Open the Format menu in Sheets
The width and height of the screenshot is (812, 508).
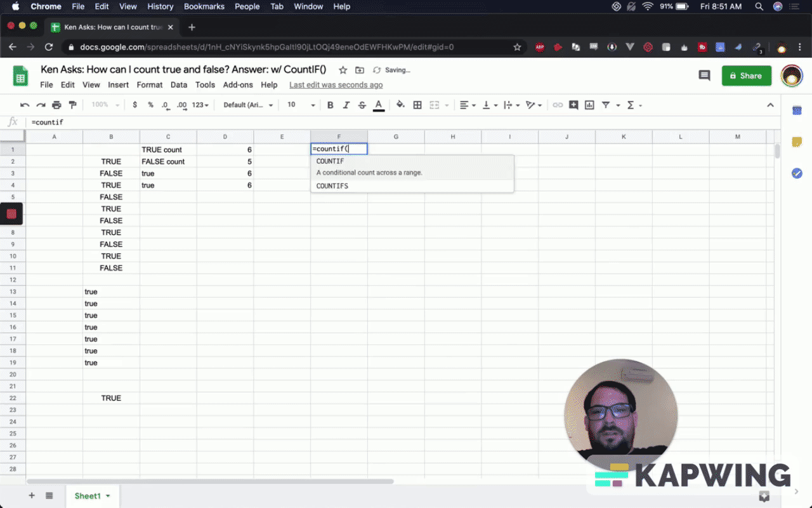(150, 84)
